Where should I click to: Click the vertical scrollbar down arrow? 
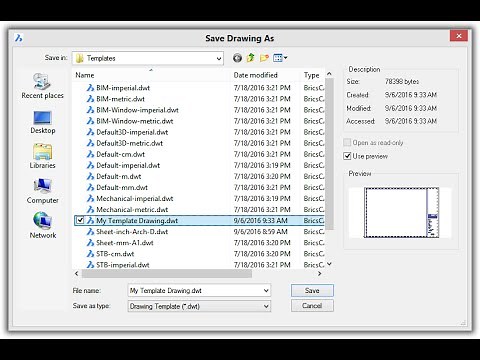[329, 264]
